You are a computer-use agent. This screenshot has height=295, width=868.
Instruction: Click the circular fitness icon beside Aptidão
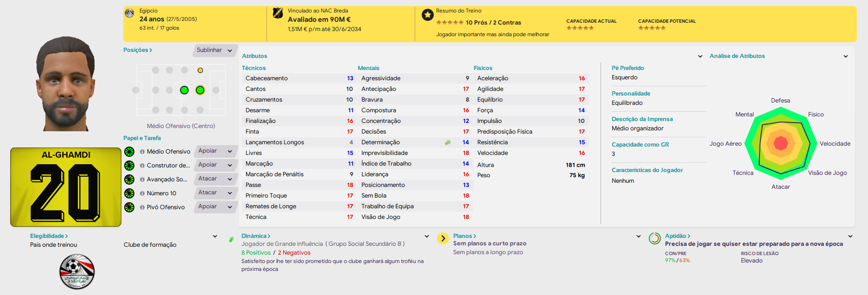pyautogui.click(x=654, y=238)
